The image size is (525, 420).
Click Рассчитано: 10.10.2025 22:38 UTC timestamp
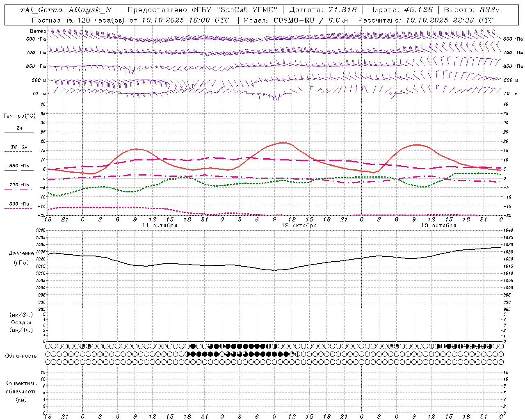tap(426, 20)
